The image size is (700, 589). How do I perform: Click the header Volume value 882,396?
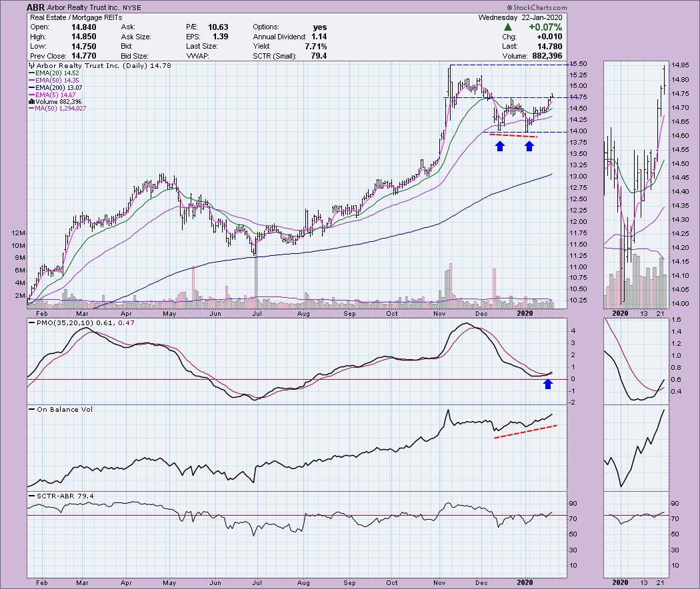(x=547, y=56)
